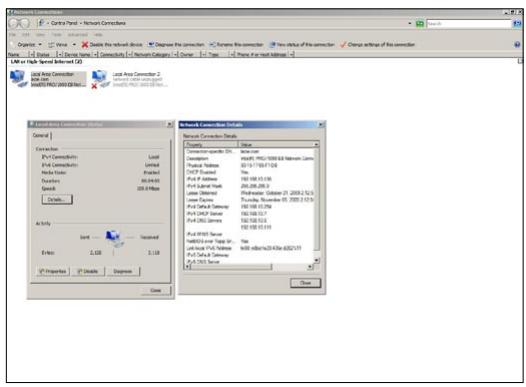The width and height of the screenshot is (526, 387).
Task: Click Change settings of this connection
Action: (x=377, y=44)
